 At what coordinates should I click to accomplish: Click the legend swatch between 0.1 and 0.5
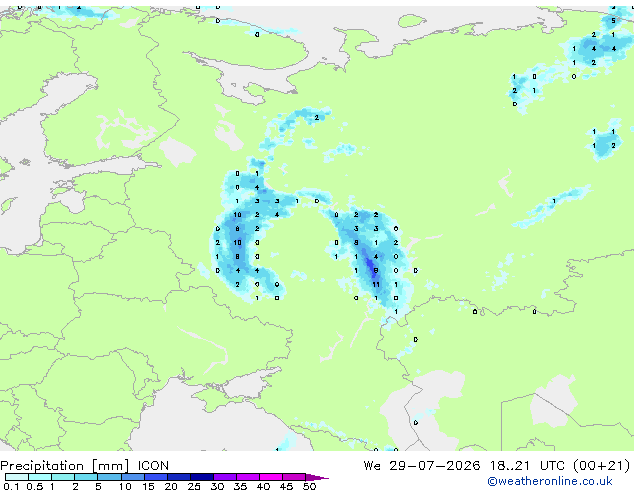(x=17, y=477)
